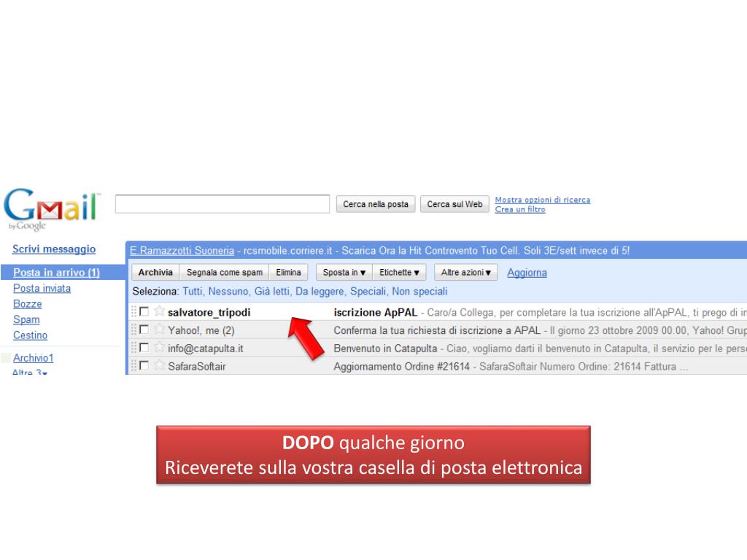Tick checkbox for Yahoo!, me (2) email
Image resolution: width=747 pixels, height=560 pixels.
pos(144,330)
